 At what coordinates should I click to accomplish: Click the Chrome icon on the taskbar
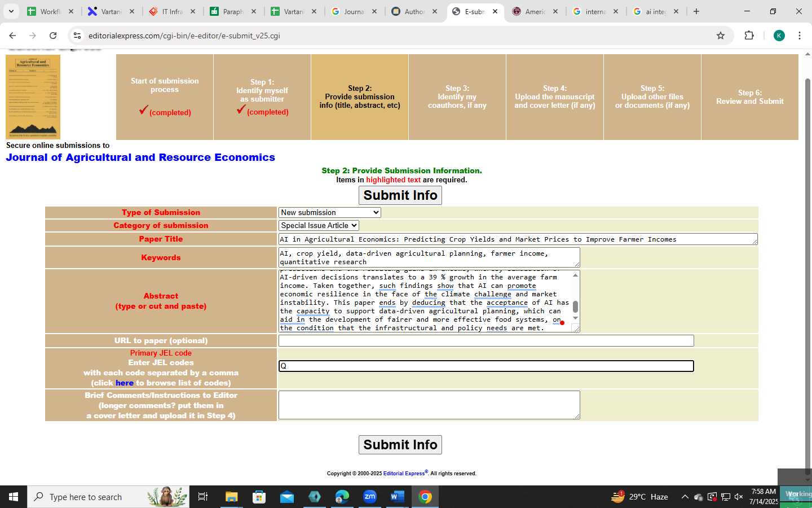(x=425, y=497)
